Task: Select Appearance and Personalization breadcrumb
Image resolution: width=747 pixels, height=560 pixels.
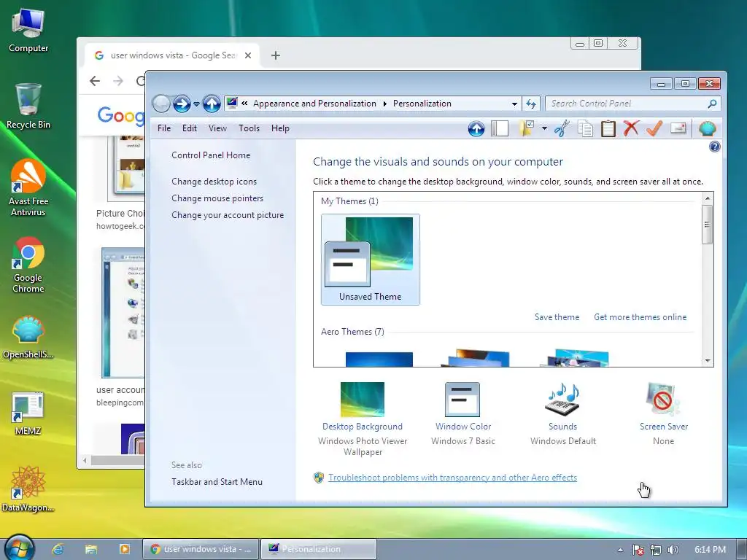Action: (314, 104)
